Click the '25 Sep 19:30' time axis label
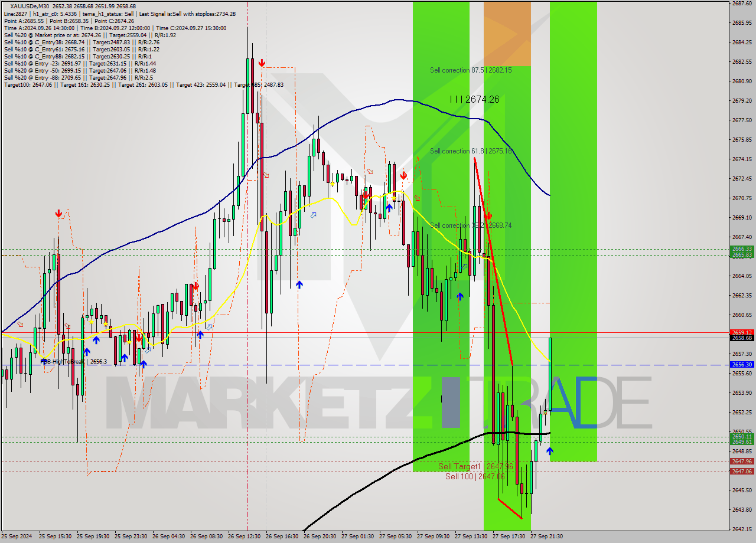The height and width of the screenshot is (543, 756). click(93, 537)
